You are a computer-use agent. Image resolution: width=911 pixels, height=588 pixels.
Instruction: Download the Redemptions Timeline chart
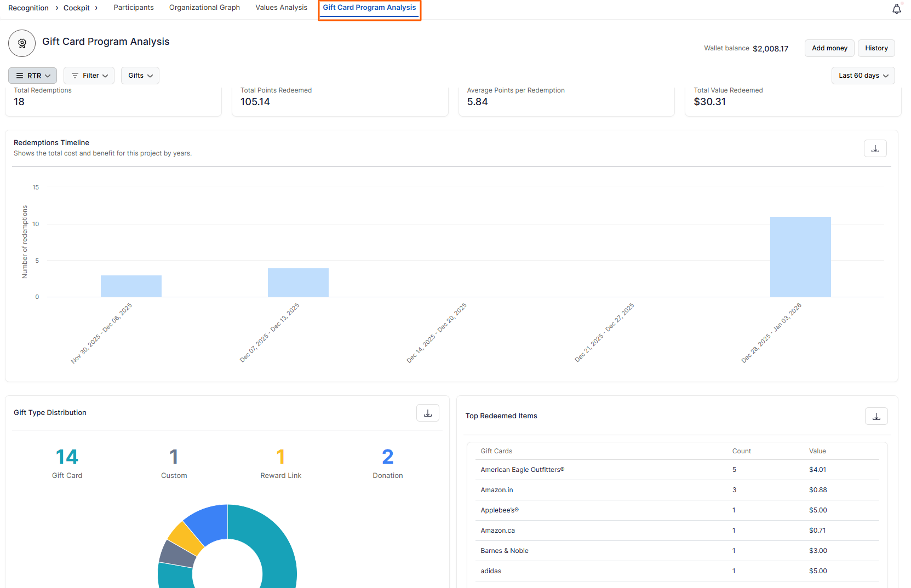(875, 148)
